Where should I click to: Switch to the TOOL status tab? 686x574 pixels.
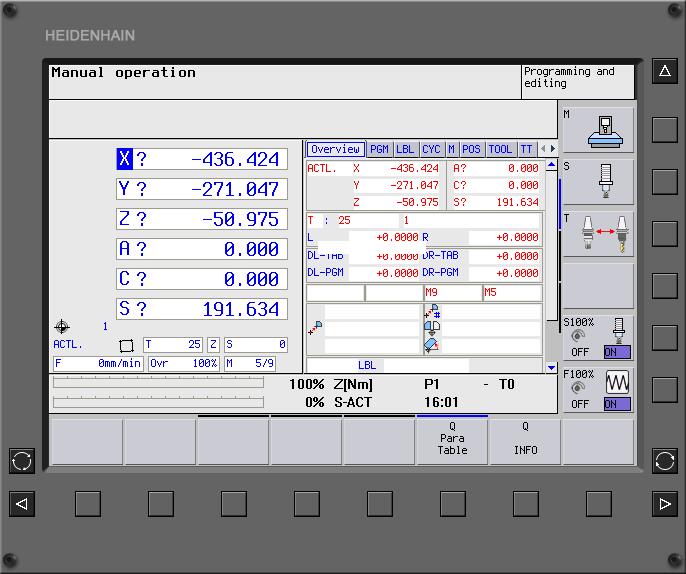point(500,149)
